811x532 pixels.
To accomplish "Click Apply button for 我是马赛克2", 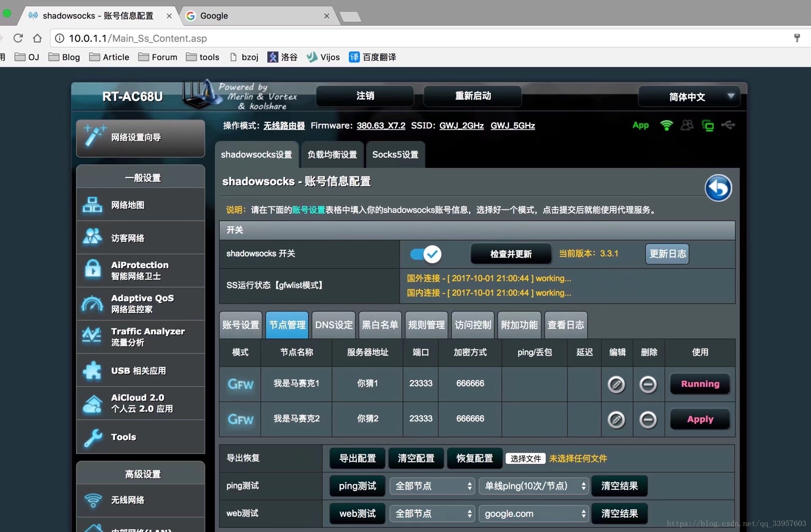I will tap(700, 419).
